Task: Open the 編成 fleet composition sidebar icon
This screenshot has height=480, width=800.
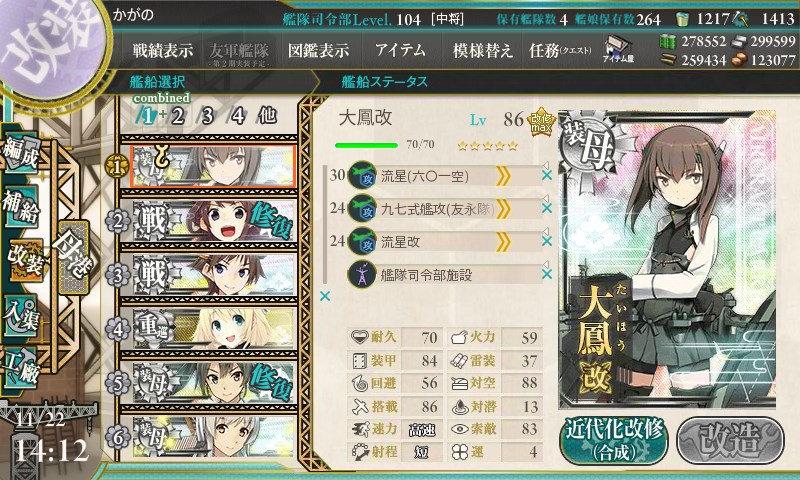Action: (20, 152)
